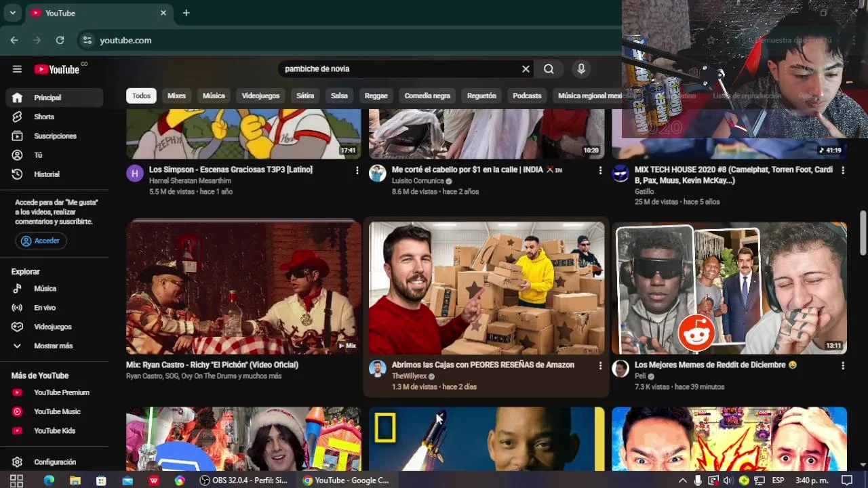Open site info icon in address bar
Image resolution: width=868 pixels, height=488 pixels.
[87, 41]
